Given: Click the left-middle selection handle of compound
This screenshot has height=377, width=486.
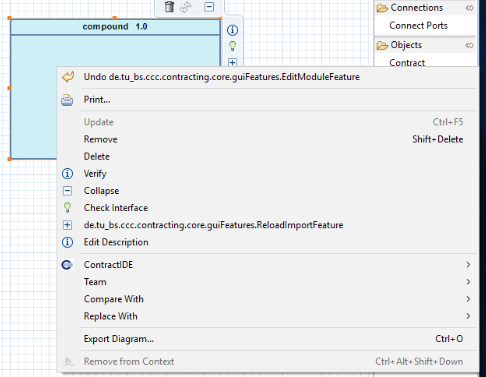Looking at the screenshot, I should coord(9,88).
